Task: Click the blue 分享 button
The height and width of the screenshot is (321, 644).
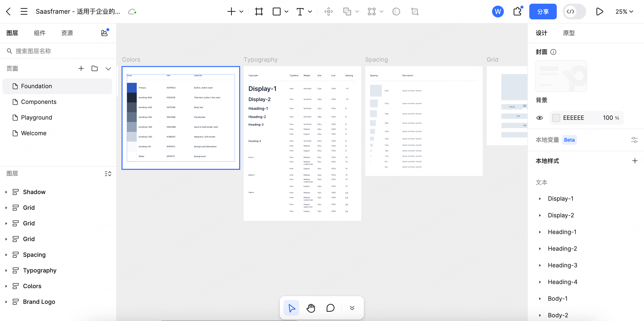Action: click(x=543, y=12)
